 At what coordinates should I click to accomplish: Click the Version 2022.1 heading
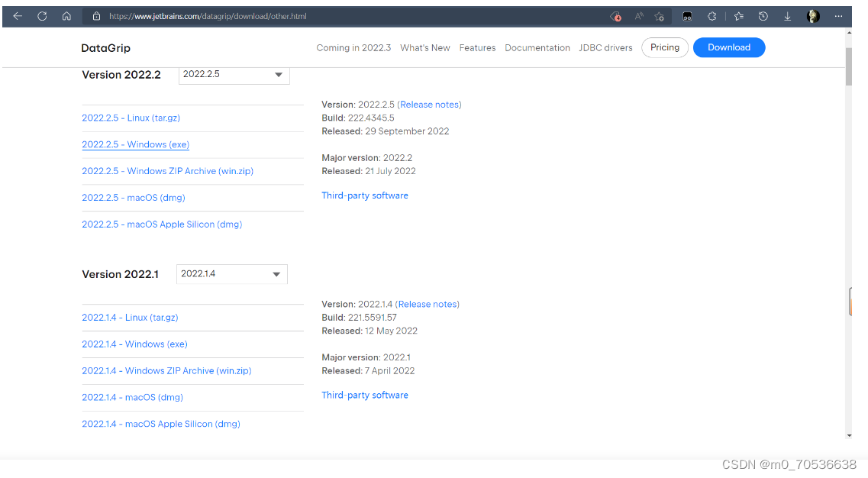pyautogui.click(x=120, y=274)
